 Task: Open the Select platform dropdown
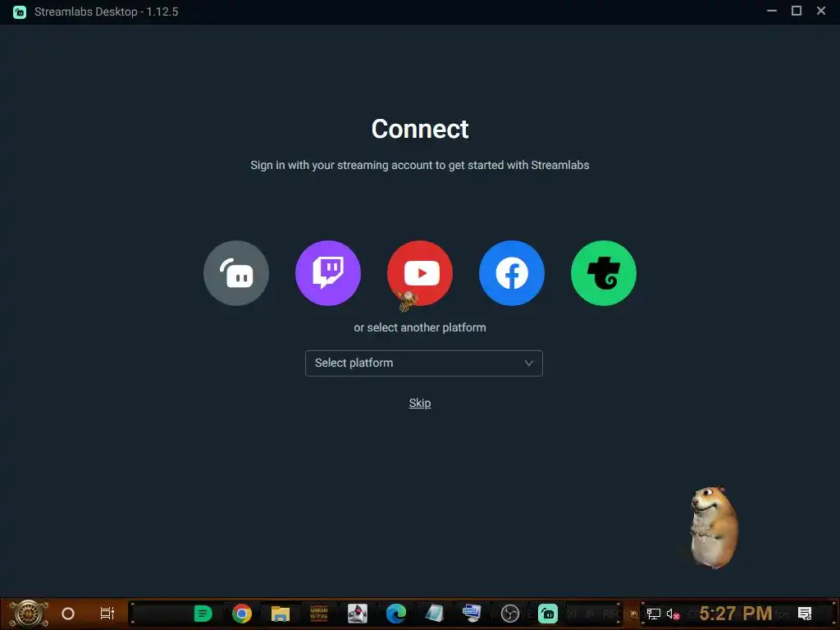(x=424, y=363)
